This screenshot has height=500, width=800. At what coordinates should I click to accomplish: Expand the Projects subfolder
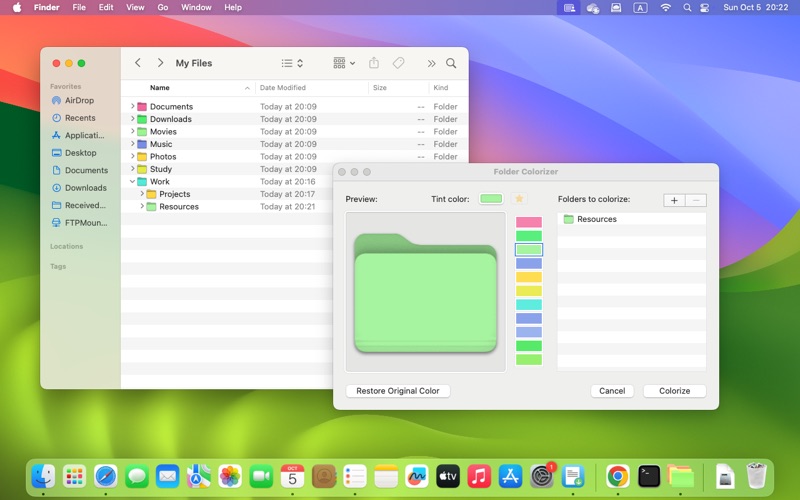142,194
